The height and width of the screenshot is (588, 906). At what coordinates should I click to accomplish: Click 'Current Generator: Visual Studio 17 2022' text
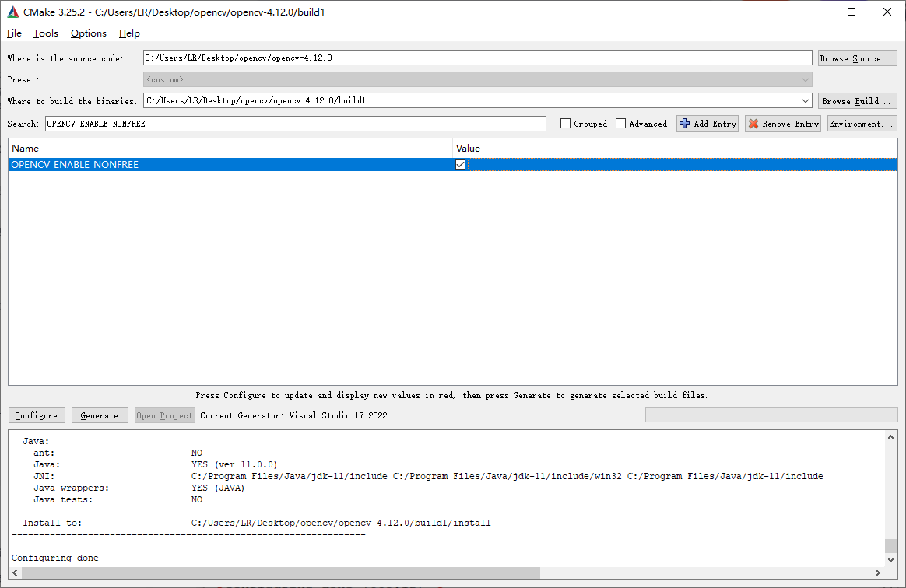293,415
